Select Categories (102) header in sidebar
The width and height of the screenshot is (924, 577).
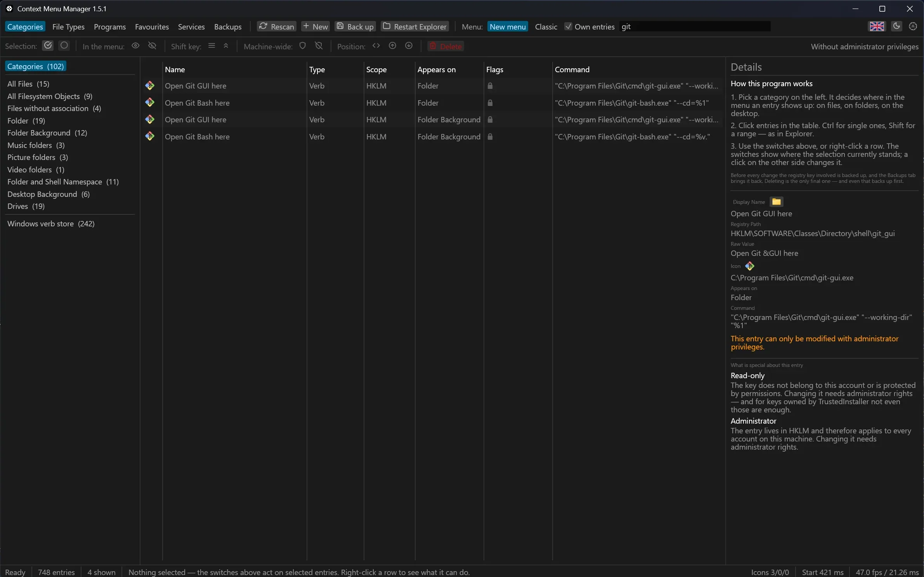click(36, 66)
